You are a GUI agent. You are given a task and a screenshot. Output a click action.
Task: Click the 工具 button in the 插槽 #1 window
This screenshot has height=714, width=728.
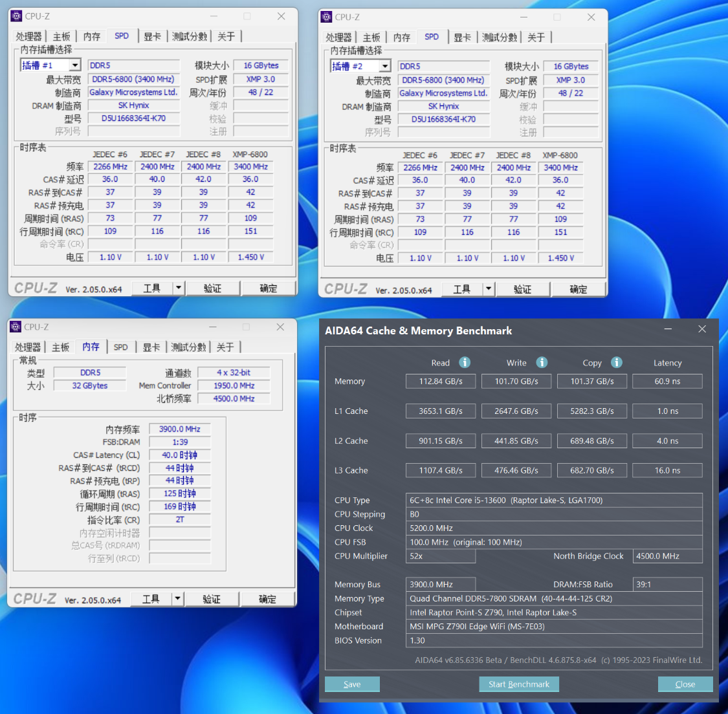tap(152, 288)
